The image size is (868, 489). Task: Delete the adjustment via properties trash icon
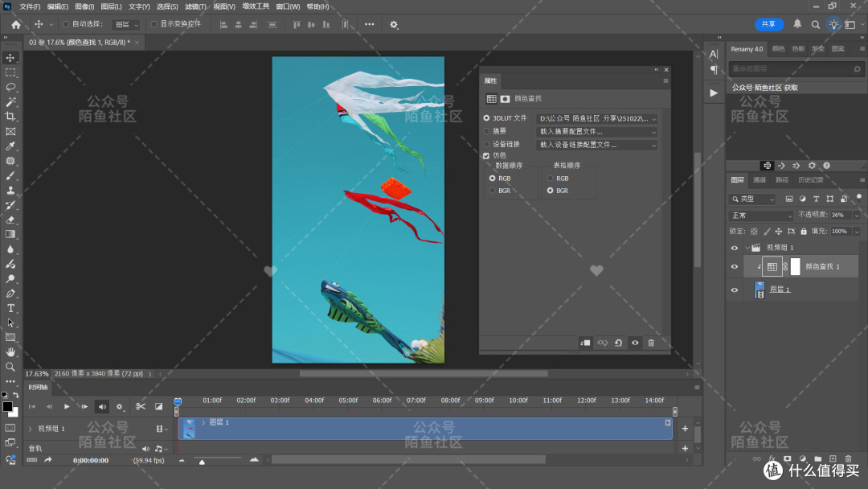pyautogui.click(x=651, y=343)
